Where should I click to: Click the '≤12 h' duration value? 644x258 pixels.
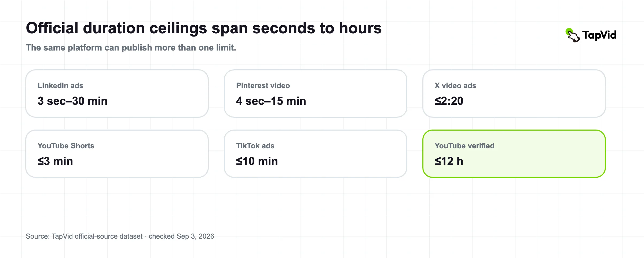click(x=449, y=161)
